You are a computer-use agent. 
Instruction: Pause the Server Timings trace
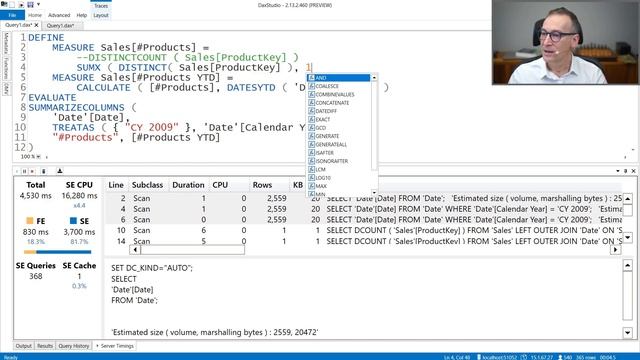(24, 171)
